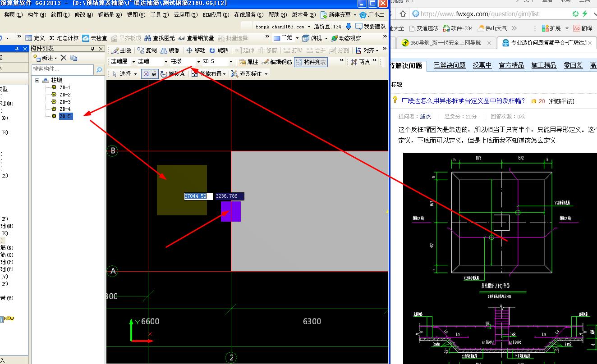597x364 pixels.
Task: Open the 基础层 floor dropdown
Action: (x=133, y=62)
